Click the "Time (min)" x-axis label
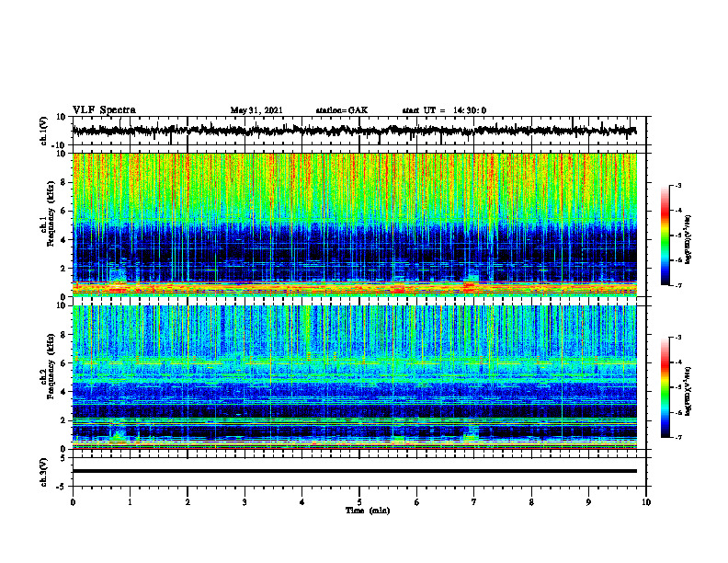The width and height of the screenshot is (728, 563). pyautogui.click(x=368, y=511)
